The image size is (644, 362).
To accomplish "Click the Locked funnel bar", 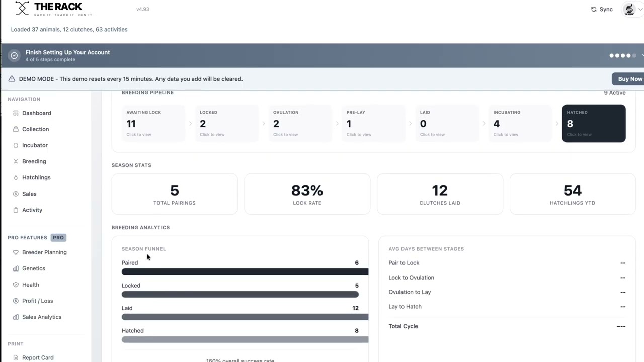I will point(240,294).
